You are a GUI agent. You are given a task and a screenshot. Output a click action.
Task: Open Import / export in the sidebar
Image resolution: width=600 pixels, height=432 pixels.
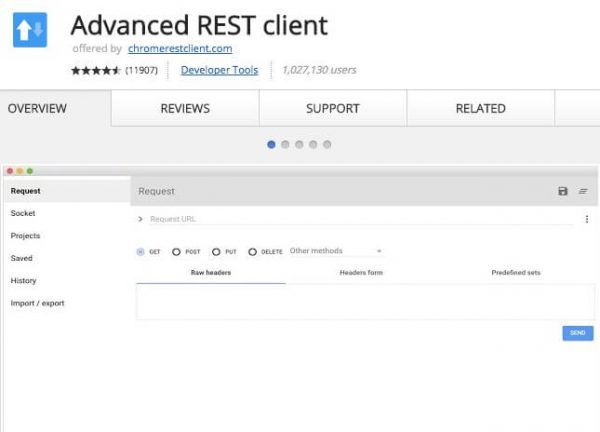click(x=67, y=303)
